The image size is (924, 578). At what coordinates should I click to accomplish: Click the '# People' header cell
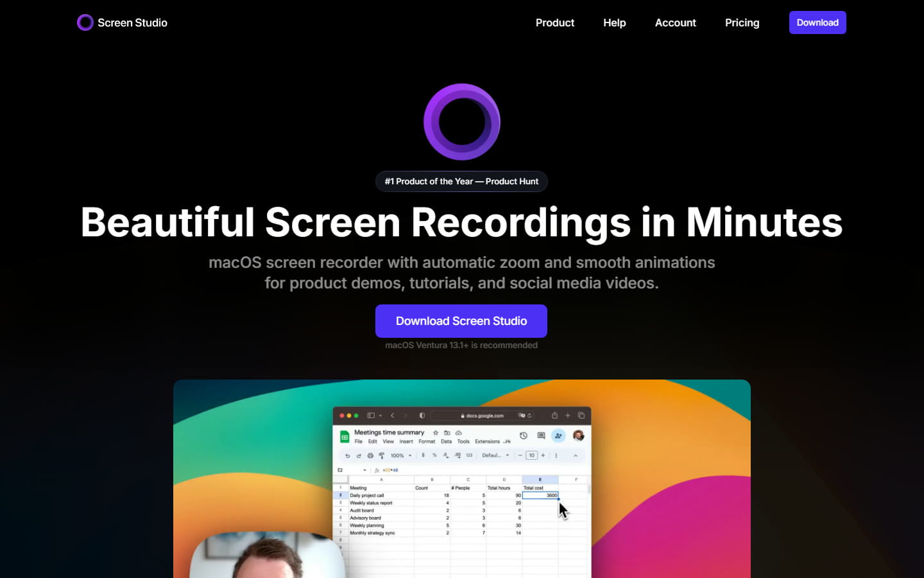[x=468, y=488]
